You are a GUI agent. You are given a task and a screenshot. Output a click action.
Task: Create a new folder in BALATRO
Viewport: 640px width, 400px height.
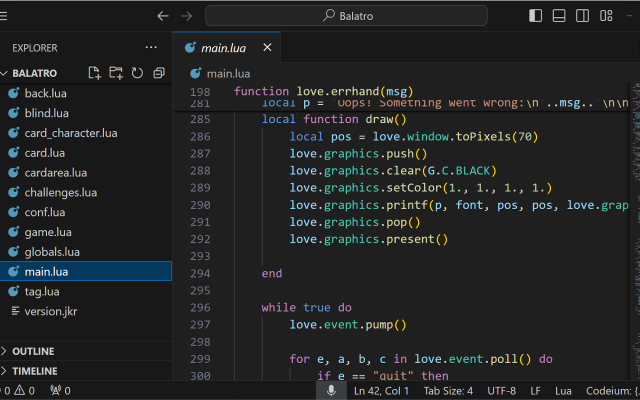[x=116, y=73]
